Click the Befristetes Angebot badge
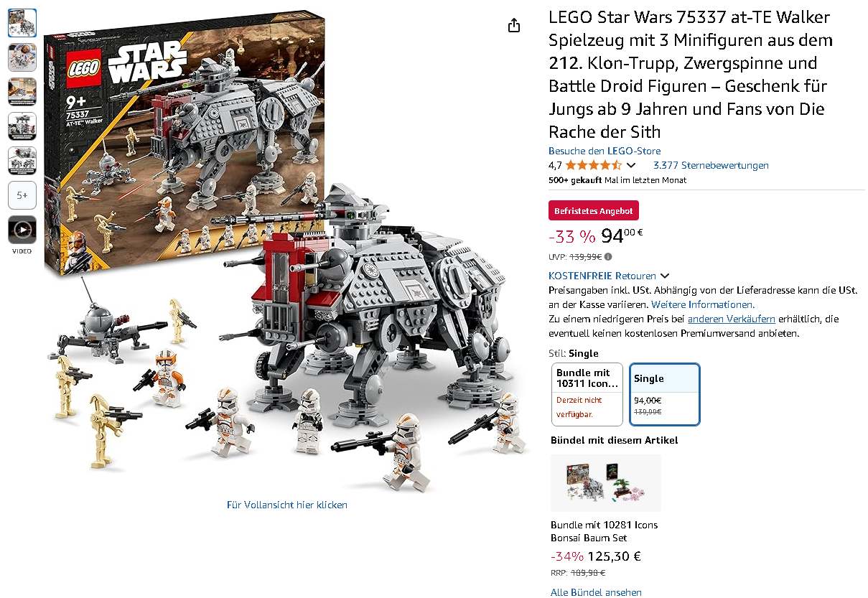 [x=594, y=211]
